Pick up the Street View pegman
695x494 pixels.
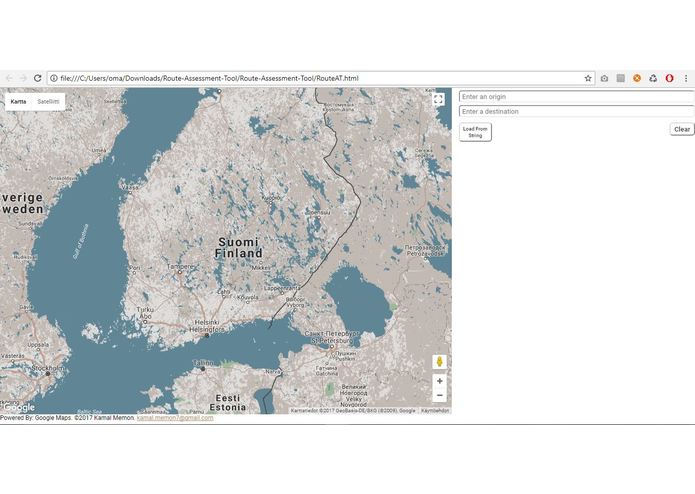(x=439, y=362)
